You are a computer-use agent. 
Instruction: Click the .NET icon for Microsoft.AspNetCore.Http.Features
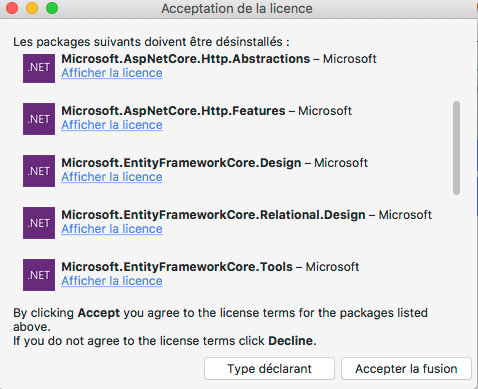(39, 119)
